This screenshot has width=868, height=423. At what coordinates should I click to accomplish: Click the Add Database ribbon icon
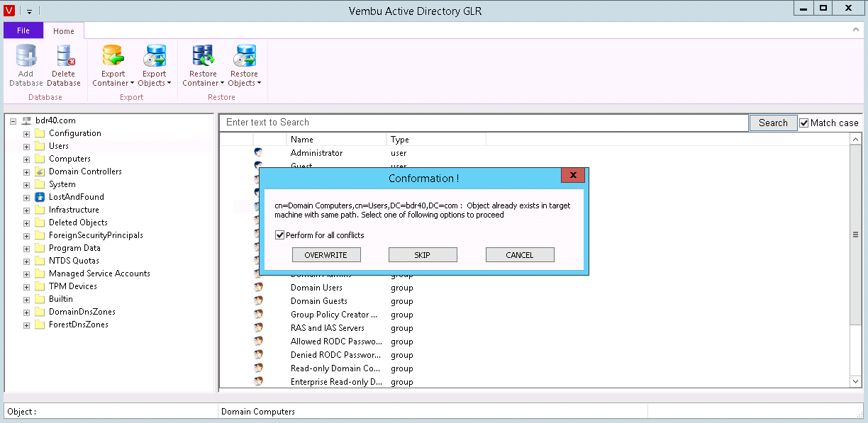(x=26, y=56)
